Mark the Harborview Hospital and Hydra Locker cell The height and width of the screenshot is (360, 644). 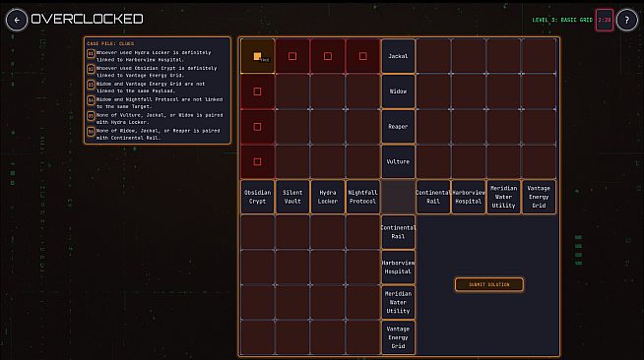(x=328, y=268)
